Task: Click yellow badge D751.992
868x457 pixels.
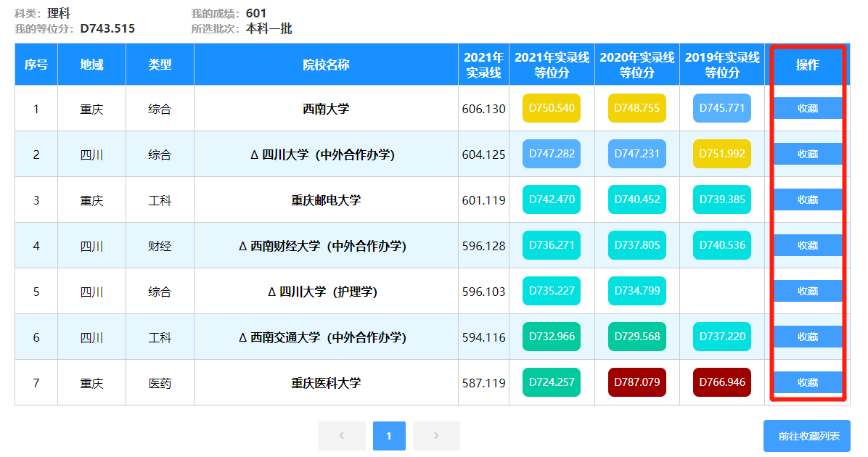Action: tap(722, 154)
